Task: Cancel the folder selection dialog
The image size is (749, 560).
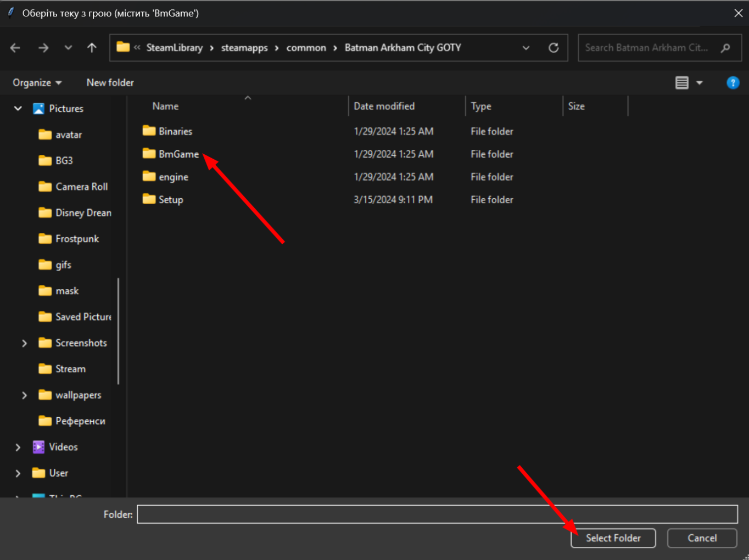Action: pyautogui.click(x=702, y=538)
